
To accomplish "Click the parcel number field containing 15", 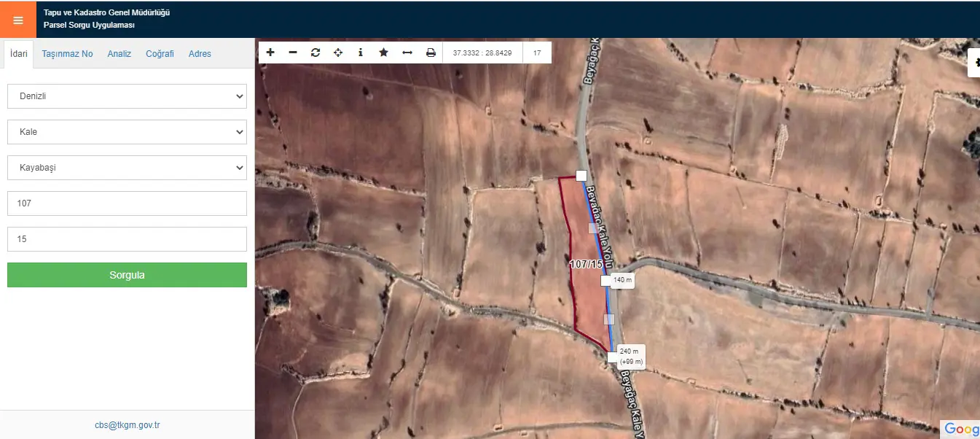I will [x=127, y=239].
